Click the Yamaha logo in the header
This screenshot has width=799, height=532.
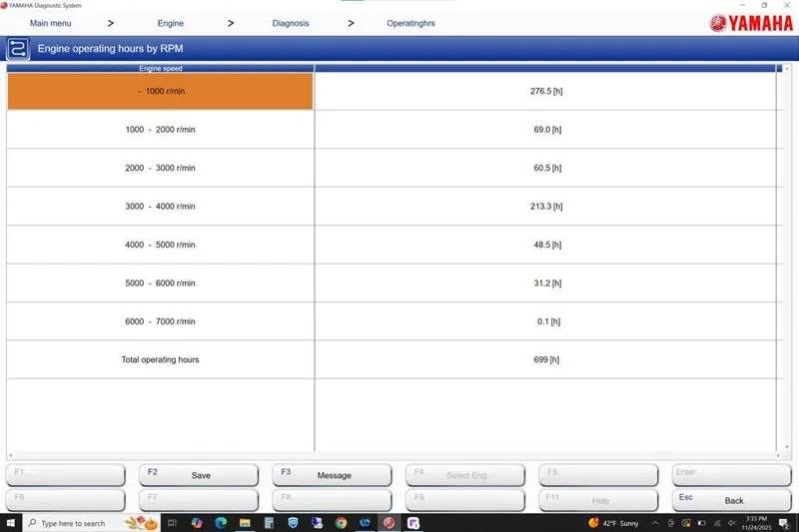751,23
